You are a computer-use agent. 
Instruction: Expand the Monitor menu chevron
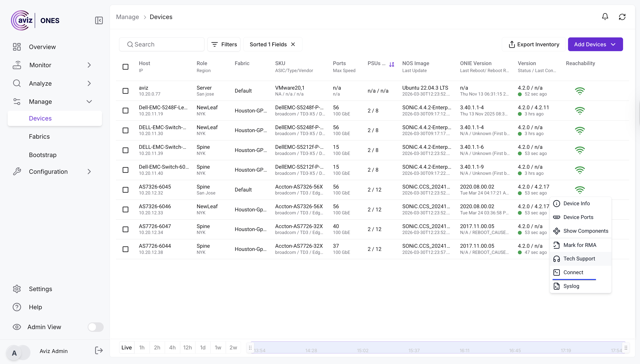point(89,65)
